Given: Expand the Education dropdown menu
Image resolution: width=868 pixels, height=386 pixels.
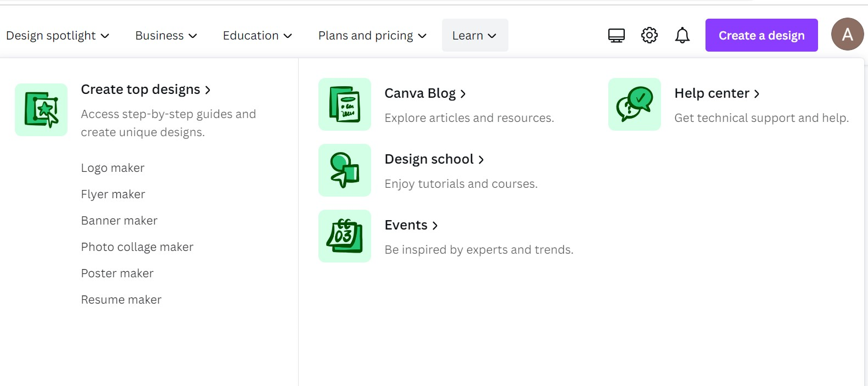Looking at the screenshot, I should click(x=257, y=36).
